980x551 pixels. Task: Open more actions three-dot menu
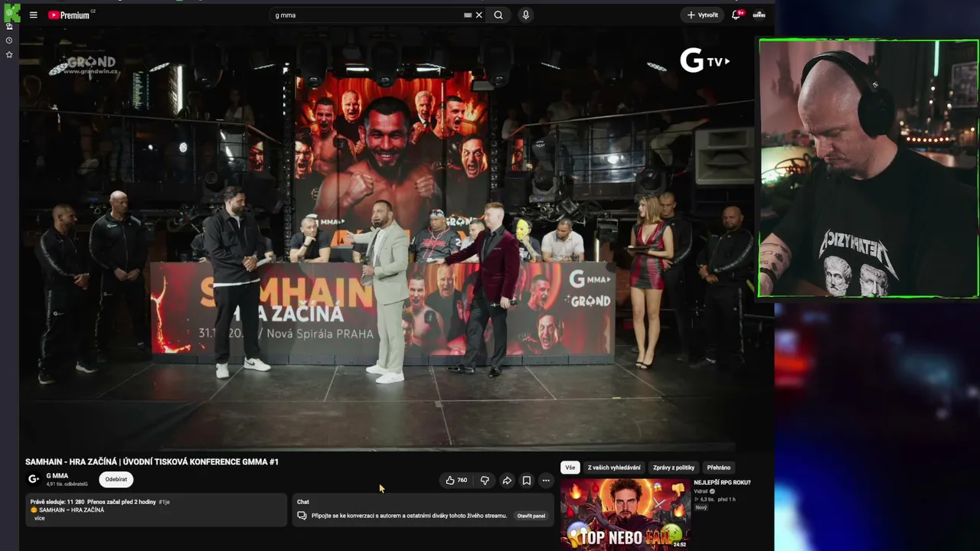tap(546, 481)
